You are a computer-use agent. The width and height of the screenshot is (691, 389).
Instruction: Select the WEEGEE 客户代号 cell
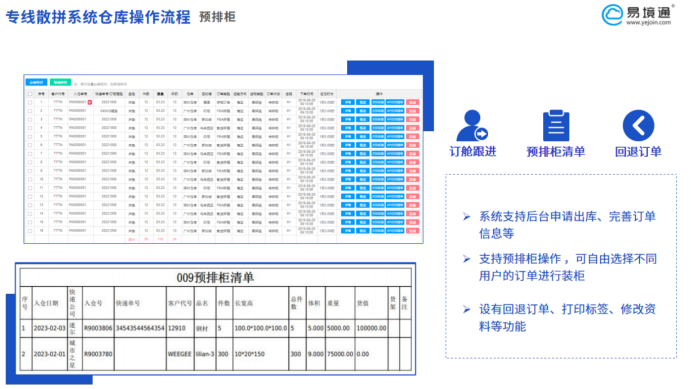click(180, 354)
